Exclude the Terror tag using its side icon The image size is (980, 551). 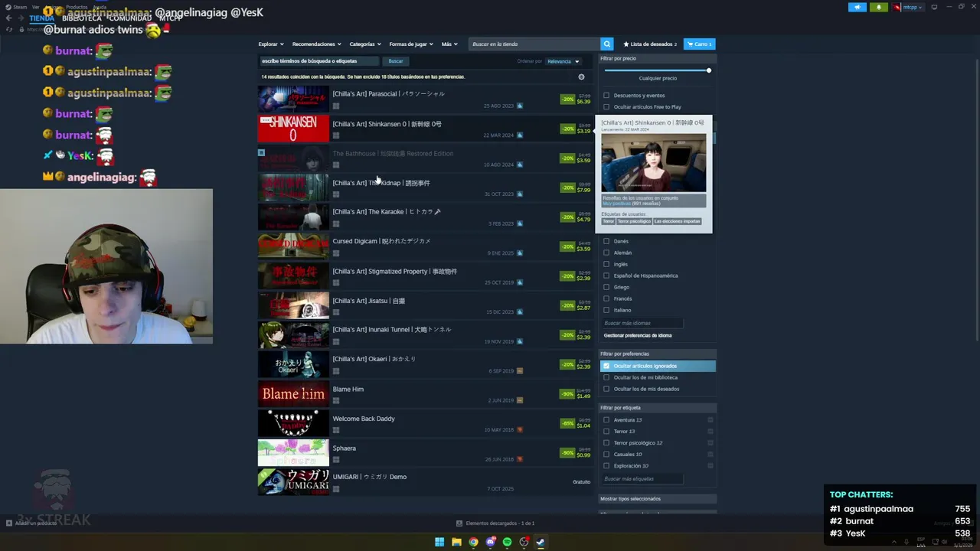(710, 431)
